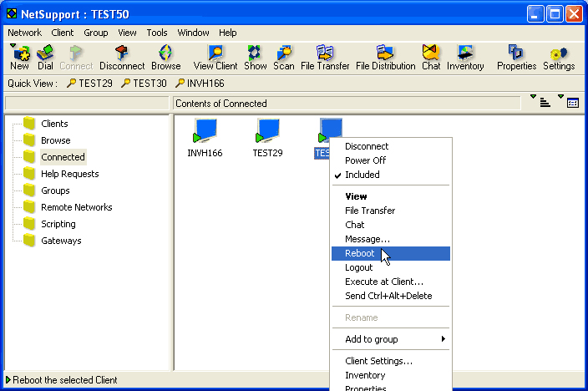
Task: Open File Transfer from the toolbar
Action: (325, 57)
